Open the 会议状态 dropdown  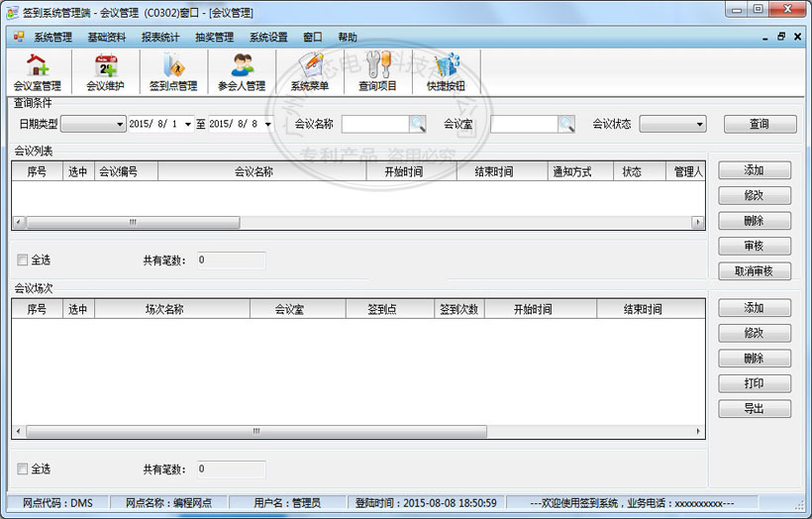(699, 125)
